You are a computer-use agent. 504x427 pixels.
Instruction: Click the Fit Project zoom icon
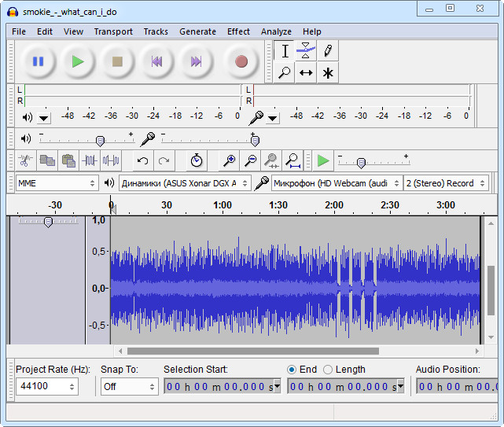coord(292,160)
